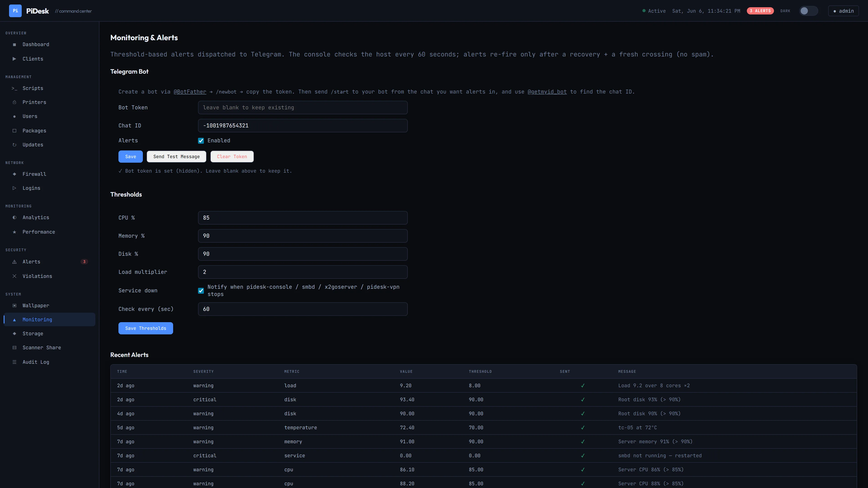Click the Logins outlined triangle icon
The image size is (868, 488).
tap(14, 188)
